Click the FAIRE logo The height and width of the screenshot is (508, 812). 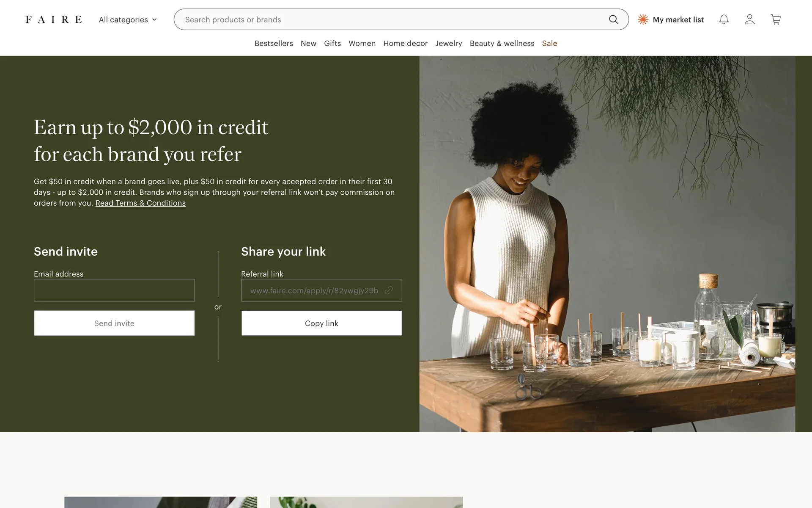coord(54,19)
